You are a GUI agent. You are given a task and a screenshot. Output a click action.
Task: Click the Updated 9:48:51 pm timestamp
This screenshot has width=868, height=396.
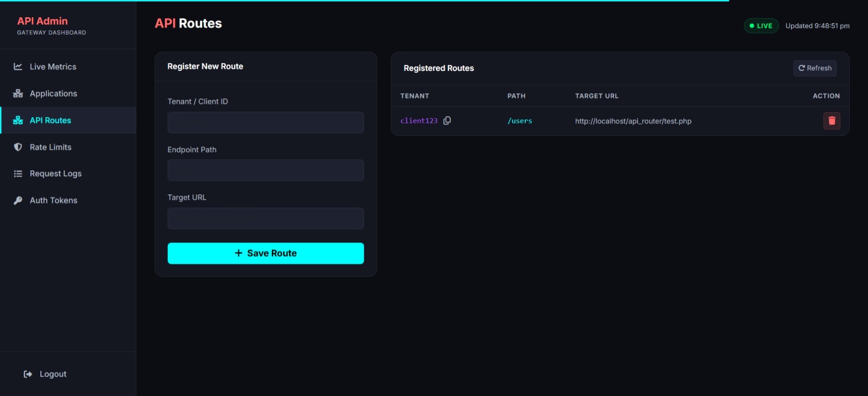pos(817,26)
